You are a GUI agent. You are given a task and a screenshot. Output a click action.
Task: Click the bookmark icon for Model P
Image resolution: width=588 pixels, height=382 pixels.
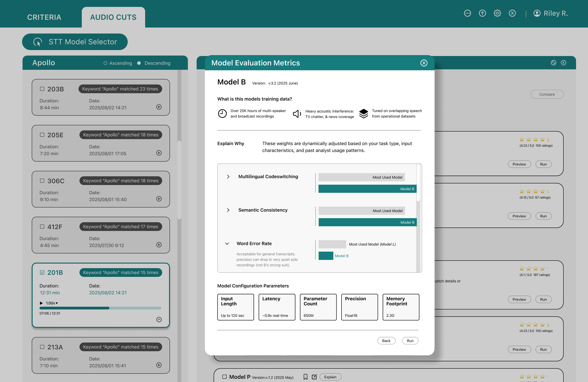pos(305,377)
